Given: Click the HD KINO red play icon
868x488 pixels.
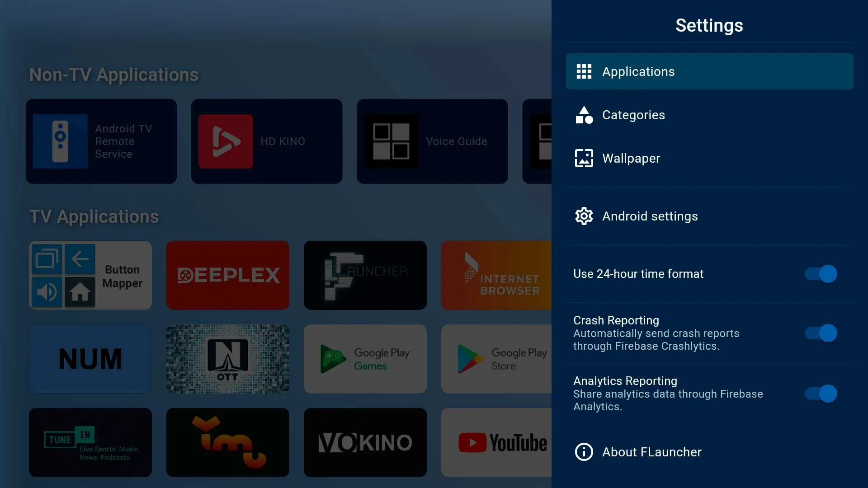Looking at the screenshot, I should click(226, 141).
